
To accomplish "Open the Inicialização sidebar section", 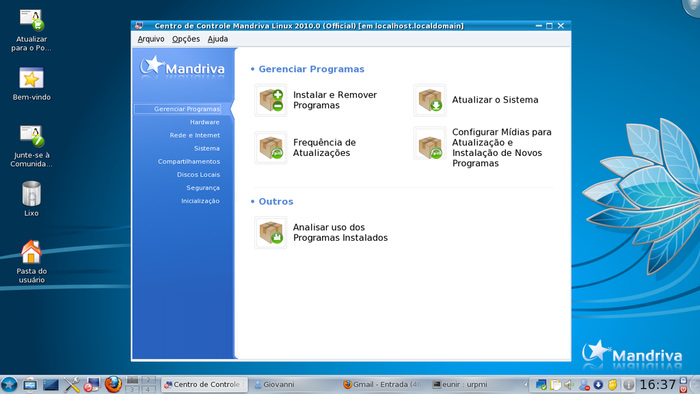I will tap(200, 201).
